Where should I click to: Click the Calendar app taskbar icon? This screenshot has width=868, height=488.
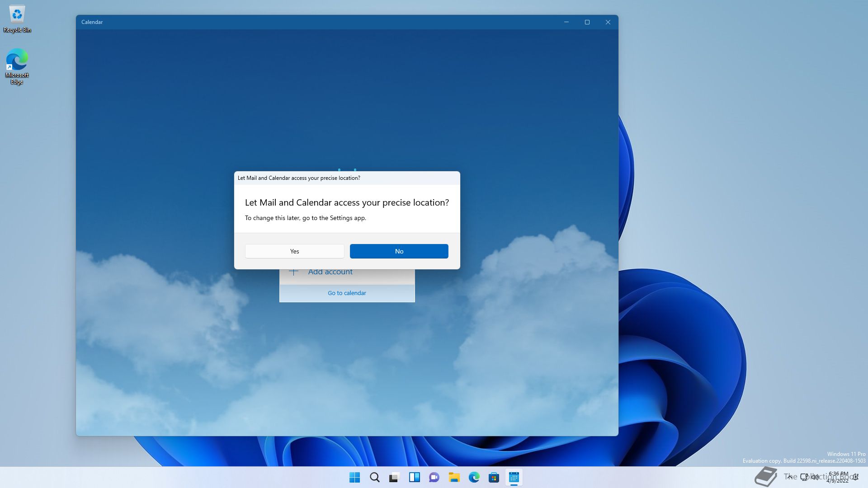coord(514,477)
